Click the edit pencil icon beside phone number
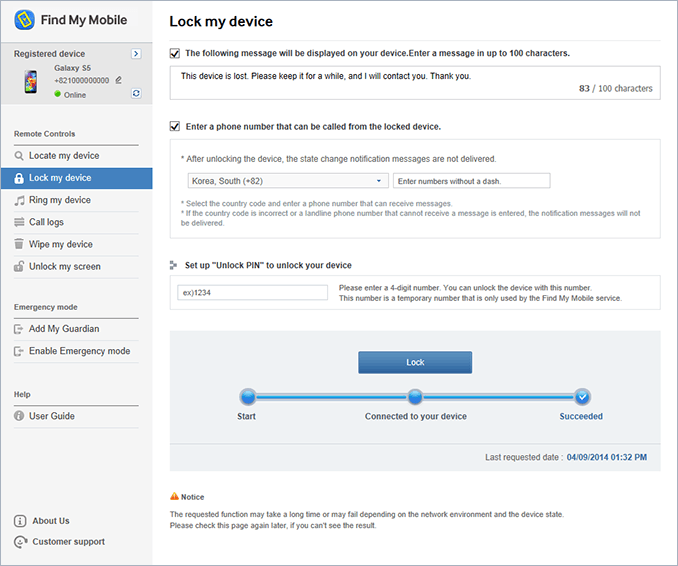 (x=118, y=80)
